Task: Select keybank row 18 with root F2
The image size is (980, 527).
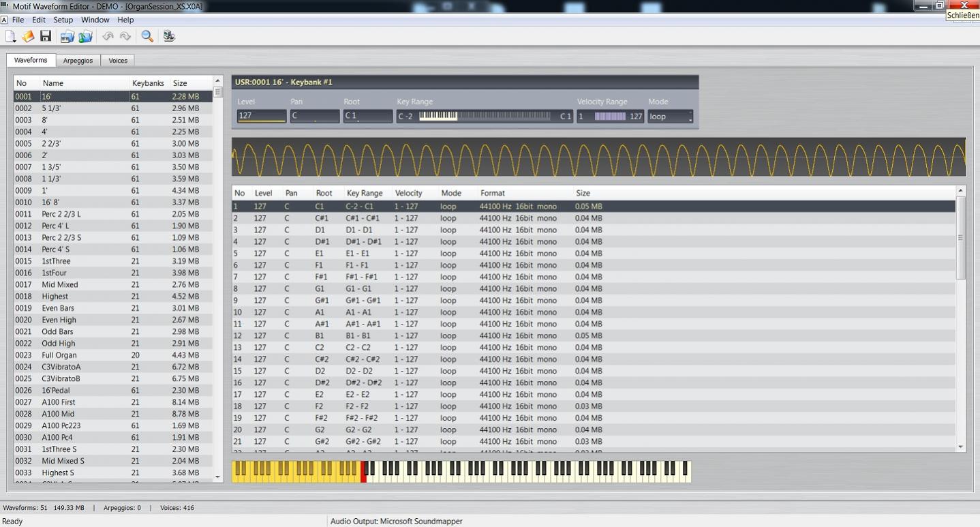Action: pos(594,406)
